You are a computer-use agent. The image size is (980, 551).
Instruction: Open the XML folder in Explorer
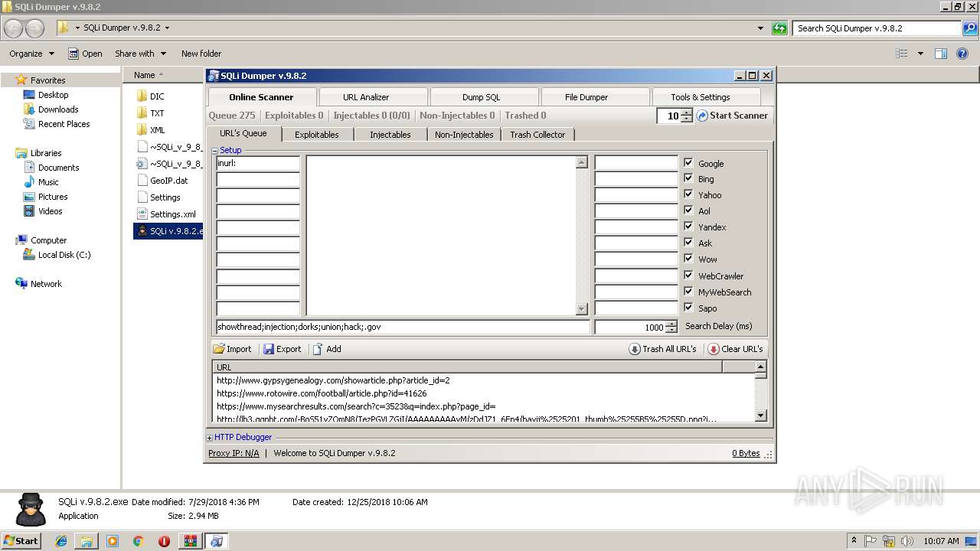(150, 130)
